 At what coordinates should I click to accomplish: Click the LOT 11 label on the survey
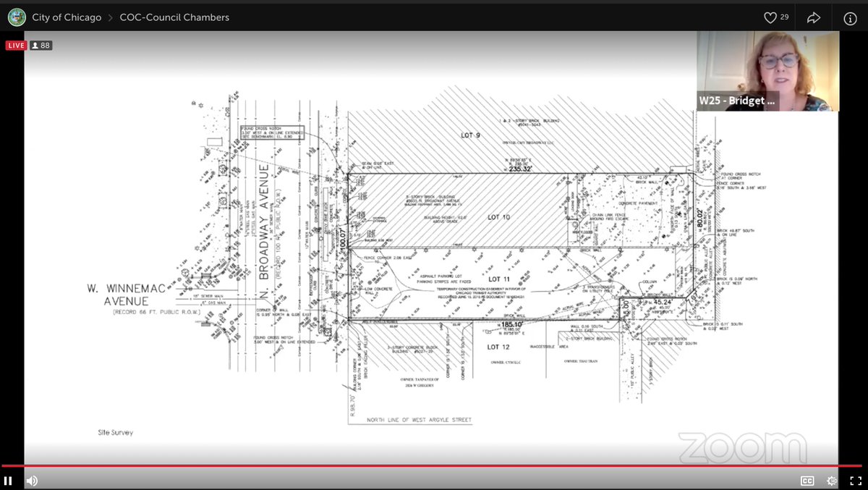[499, 279]
